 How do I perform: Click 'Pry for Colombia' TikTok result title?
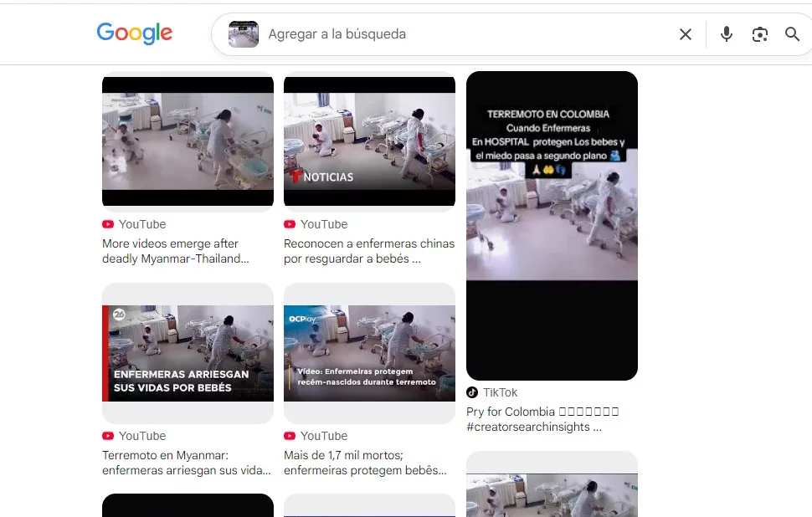point(542,419)
